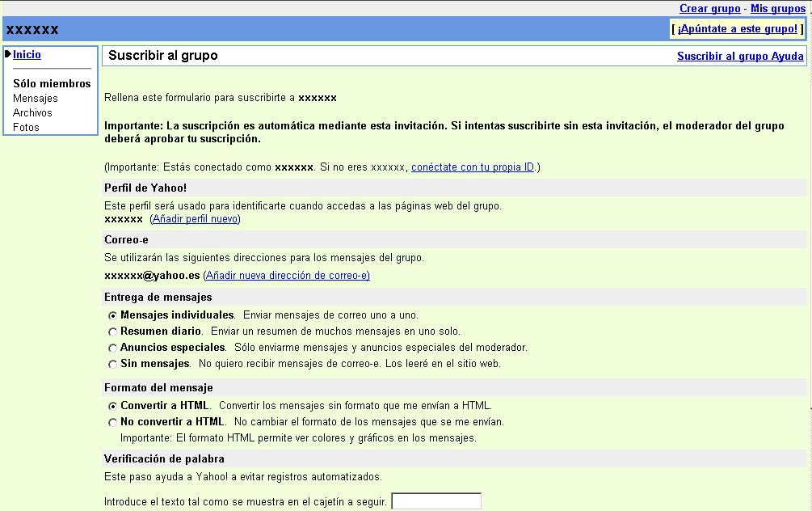Open Fotos in the sidebar
This screenshot has height=511, width=812.
(26, 127)
